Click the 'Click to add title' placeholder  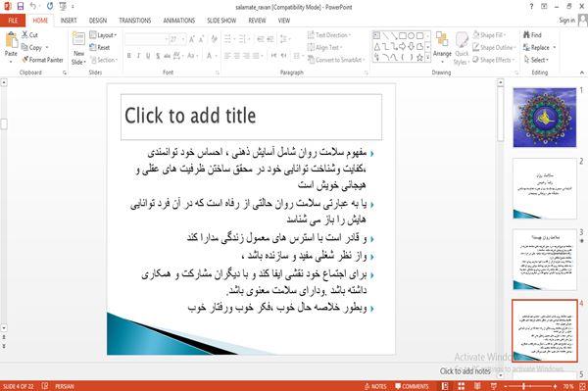pyautogui.click(x=251, y=117)
